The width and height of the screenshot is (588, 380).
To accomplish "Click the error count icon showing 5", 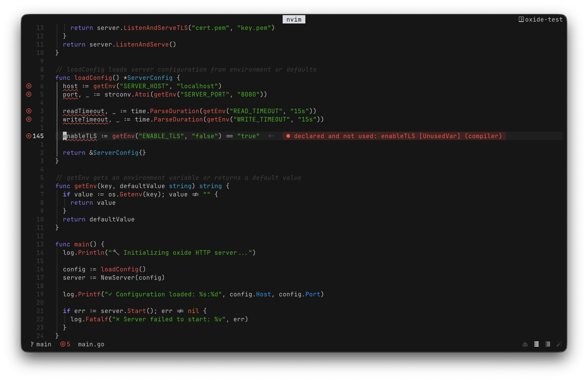I will click(x=63, y=344).
